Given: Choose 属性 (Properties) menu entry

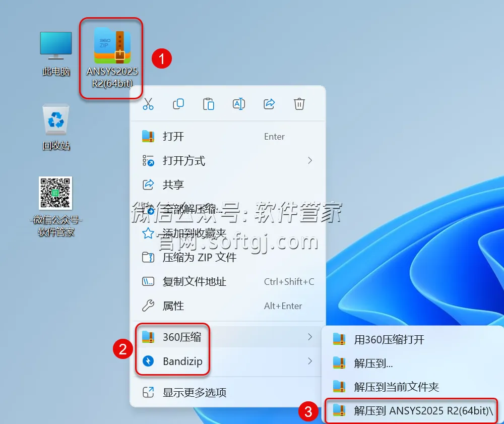Looking at the screenshot, I should pos(228,306).
